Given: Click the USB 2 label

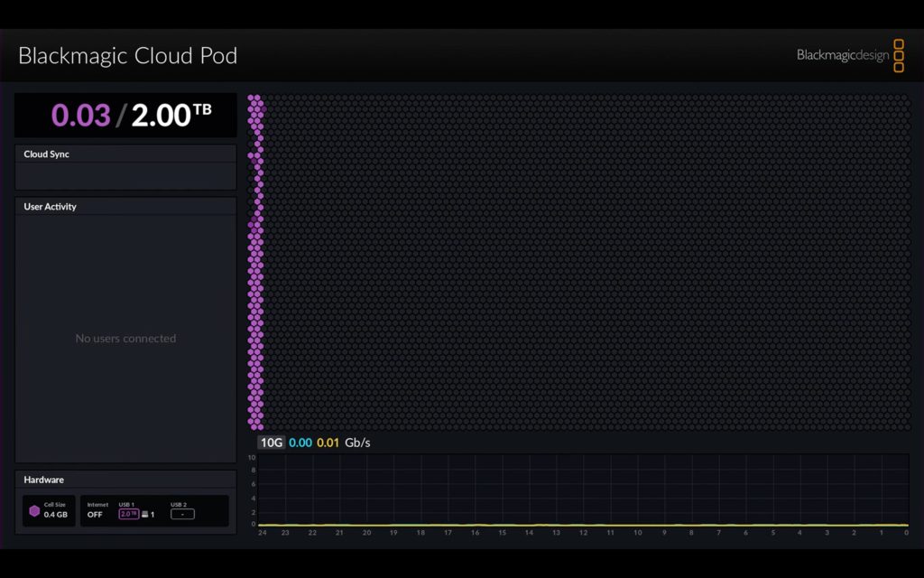Looking at the screenshot, I should (179, 505).
